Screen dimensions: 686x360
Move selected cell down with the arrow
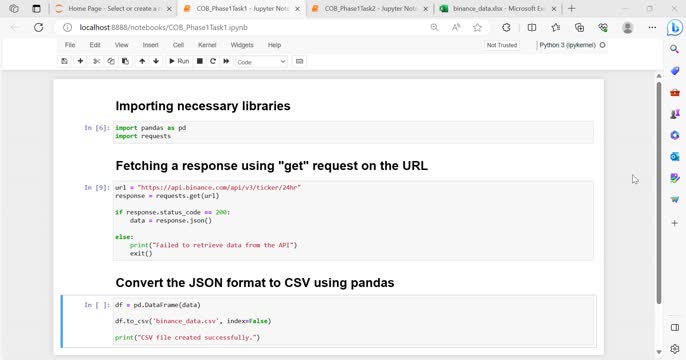pos(156,61)
